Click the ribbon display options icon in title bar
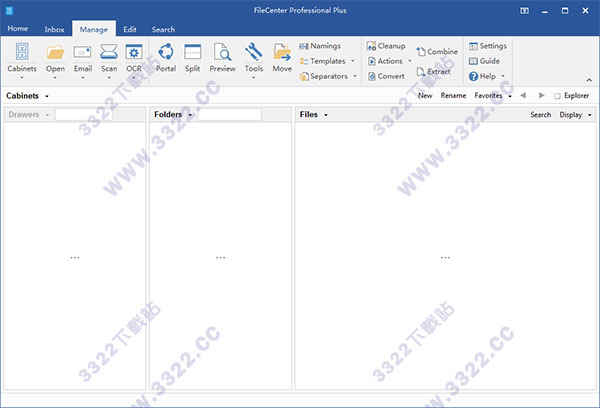Viewport: 600px width, 408px height. (524, 11)
